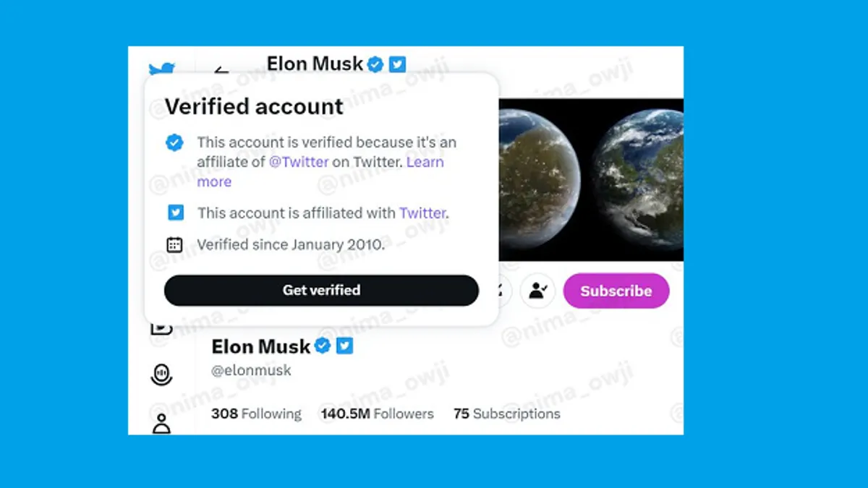The image size is (868, 488).
Task: Click the Twitter affiliate badge in the top header
Action: pyautogui.click(x=397, y=64)
